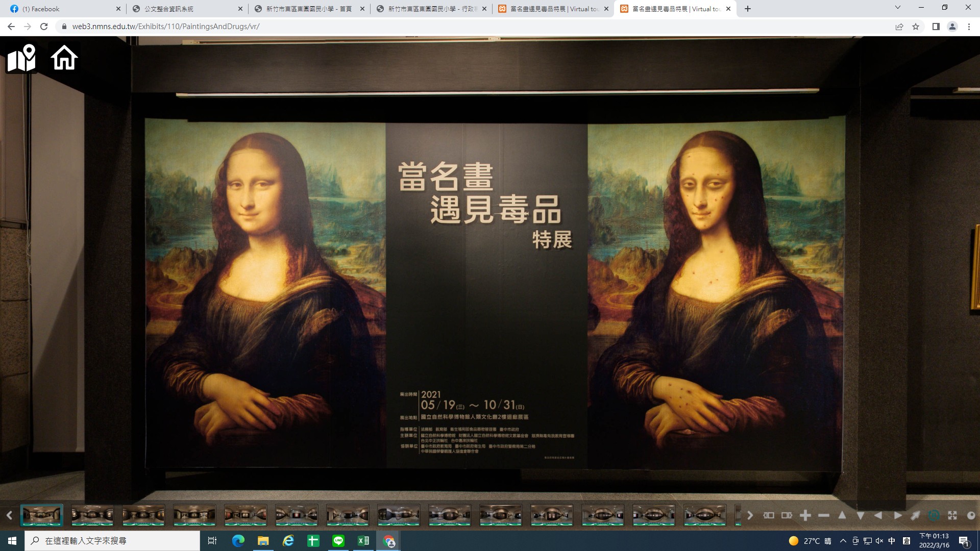Click the taskbar search box
The width and height of the screenshot is (980, 551).
112,541
